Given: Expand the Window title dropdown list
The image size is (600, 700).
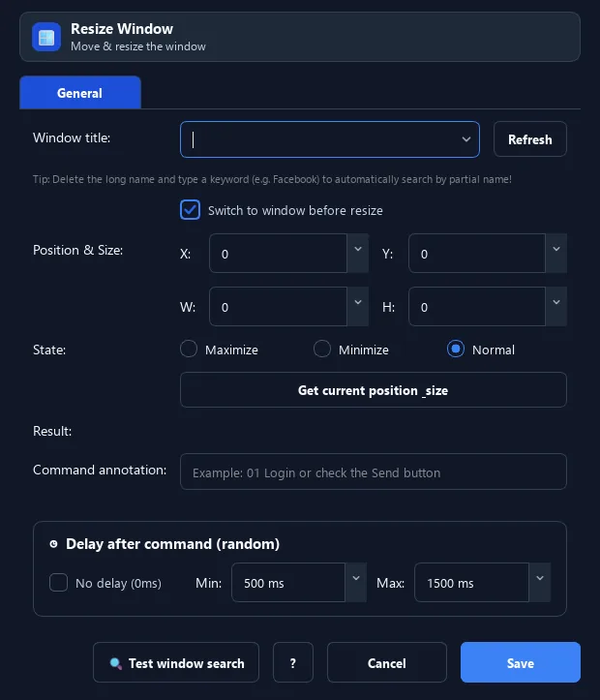Looking at the screenshot, I should tap(466, 139).
